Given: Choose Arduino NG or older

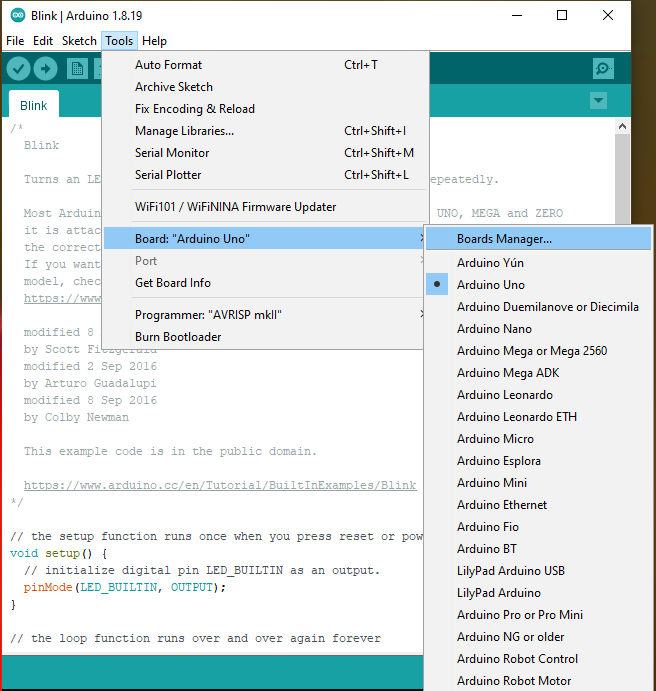Looking at the screenshot, I should tap(538, 637).
